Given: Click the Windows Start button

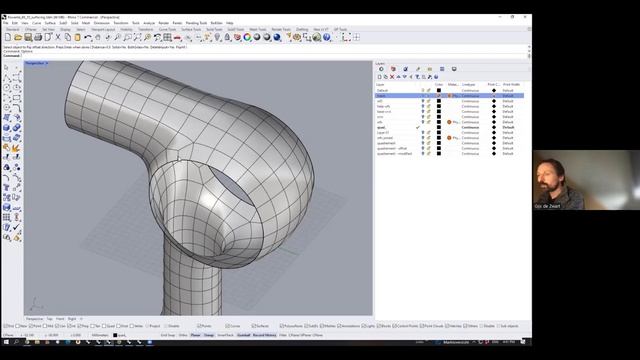Looking at the screenshot, I should coord(6,342).
